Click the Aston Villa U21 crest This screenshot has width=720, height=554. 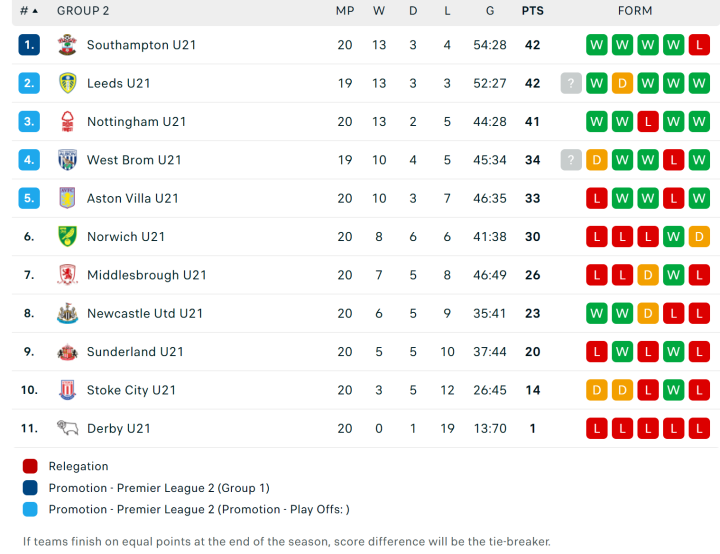tap(67, 198)
